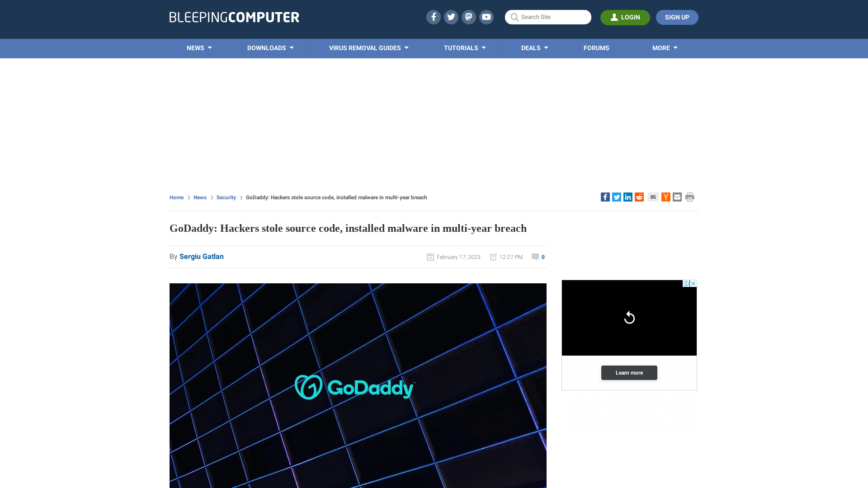Open the TUTORIALS menu
The image size is (868, 488).
click(x=464, y=48)
